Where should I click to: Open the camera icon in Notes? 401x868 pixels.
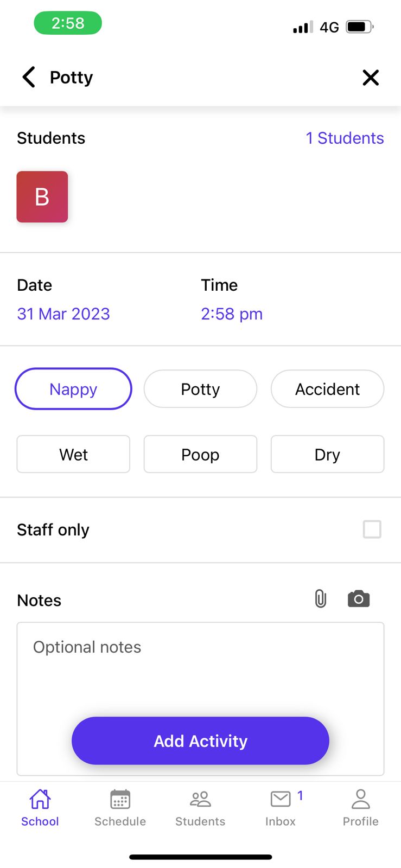coord(359,599)
